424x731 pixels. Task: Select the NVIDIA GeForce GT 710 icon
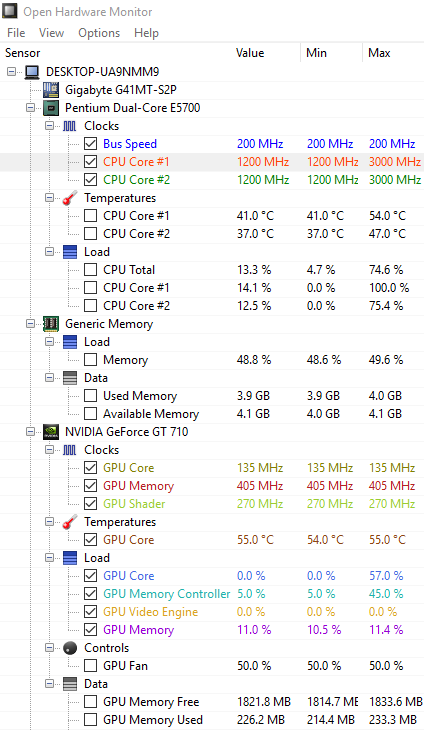51,432
